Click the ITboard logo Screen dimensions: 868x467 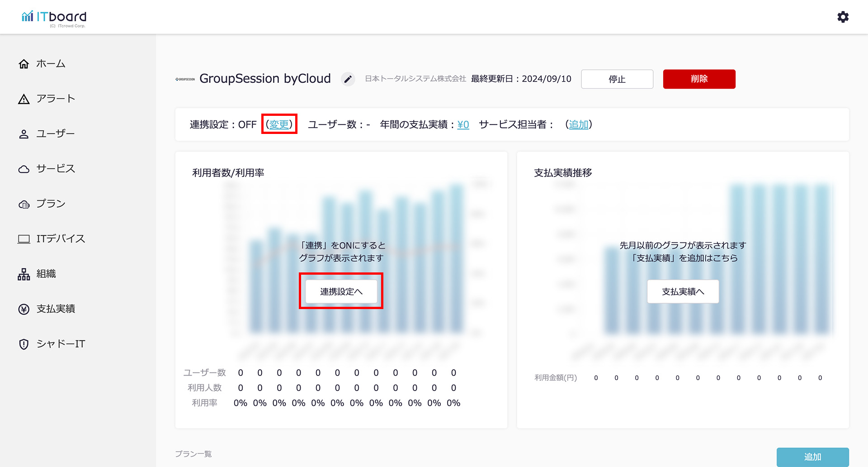click(54, 18)
